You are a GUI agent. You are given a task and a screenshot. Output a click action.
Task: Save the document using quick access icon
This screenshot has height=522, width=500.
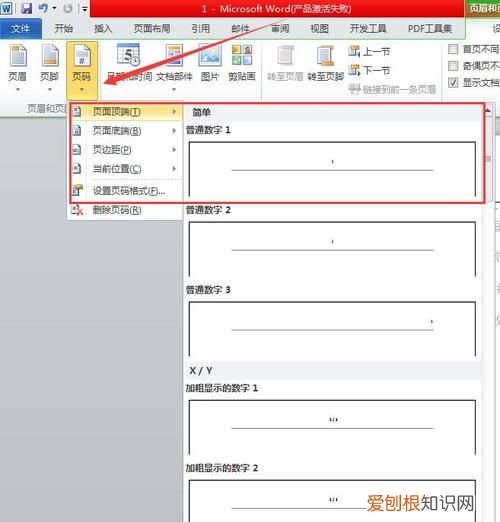26,8
